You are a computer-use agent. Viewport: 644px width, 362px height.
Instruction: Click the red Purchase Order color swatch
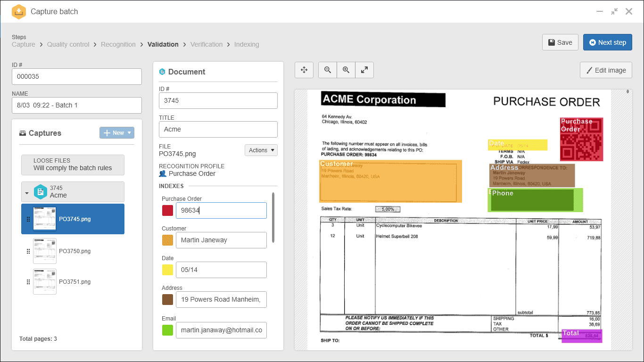(167, 210)
